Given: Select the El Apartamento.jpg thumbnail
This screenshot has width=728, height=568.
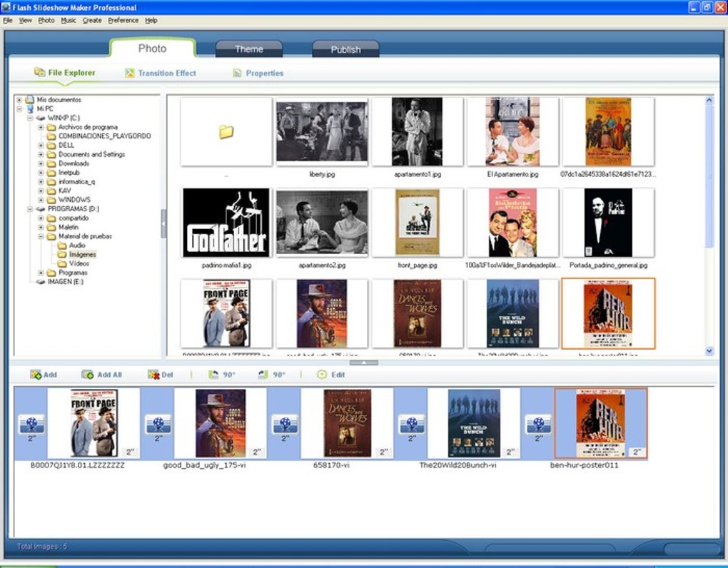Looking at the screenshot, I should 512,132.
